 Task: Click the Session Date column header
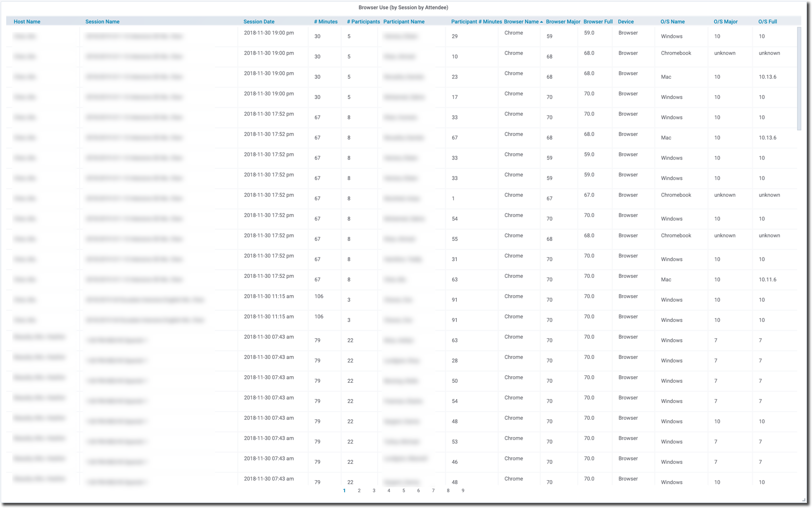point(259,22)
